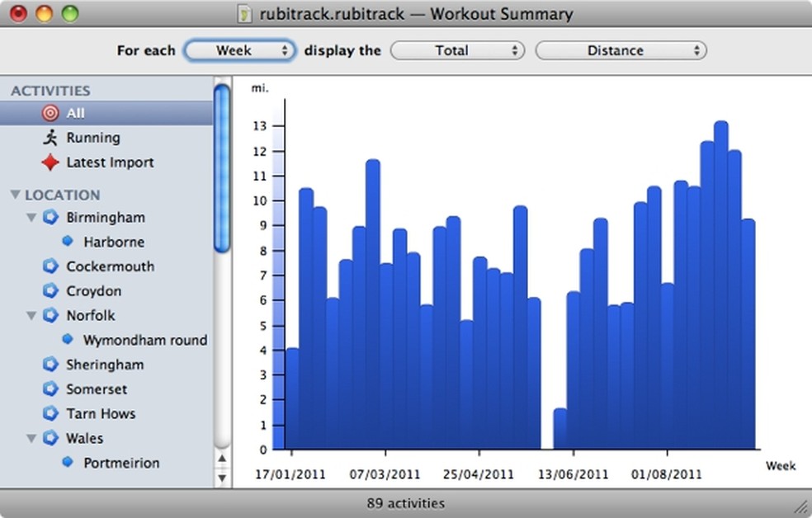Click the Harborne route icon
This screenshot has height=518, width=812.
click(68, 241)
